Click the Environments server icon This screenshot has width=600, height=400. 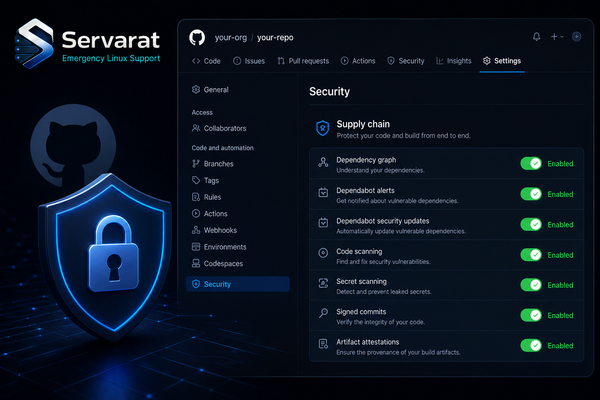coord(196,247)
